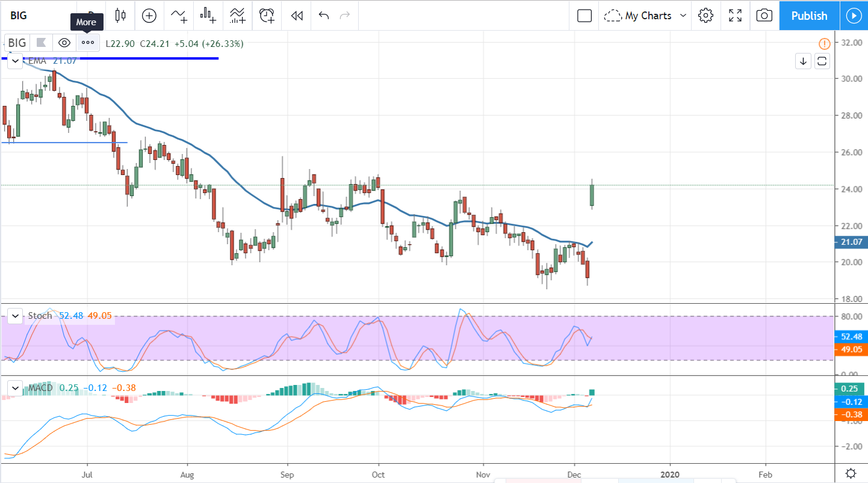Click the blue Publish button
868x483 pixels.
[x=809, y=16]
